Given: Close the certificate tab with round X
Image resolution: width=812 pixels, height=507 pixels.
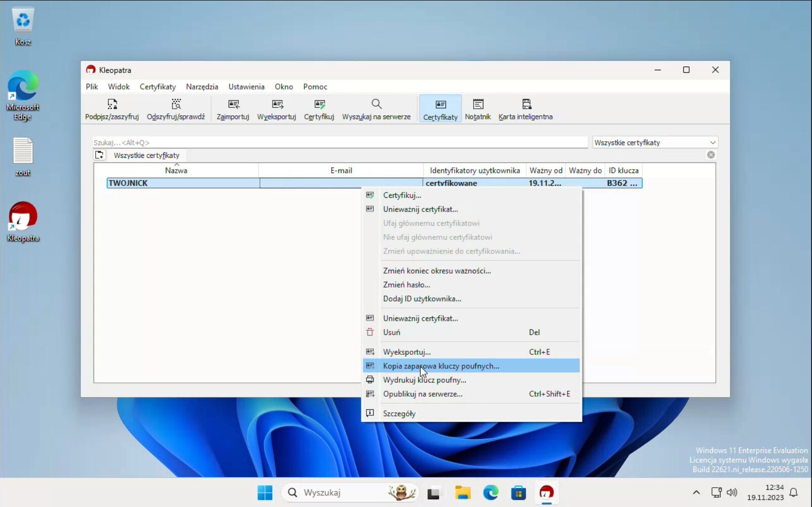Looking at the screenshot, I should click(x=711, y=155).
